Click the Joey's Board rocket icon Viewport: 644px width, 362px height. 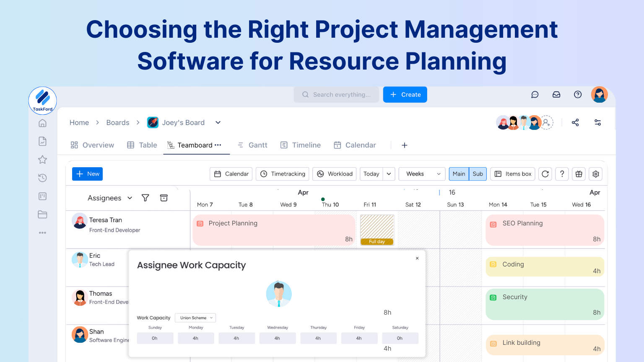click(x=153, y=122)
